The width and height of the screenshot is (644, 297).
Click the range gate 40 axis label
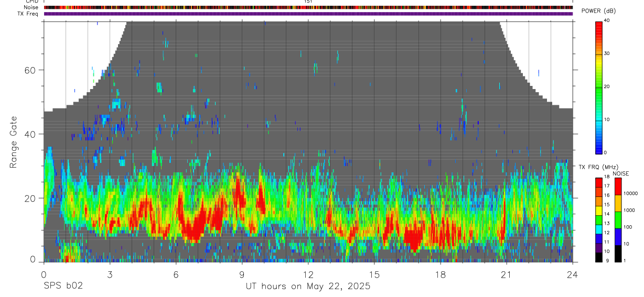tap(33, 134)
